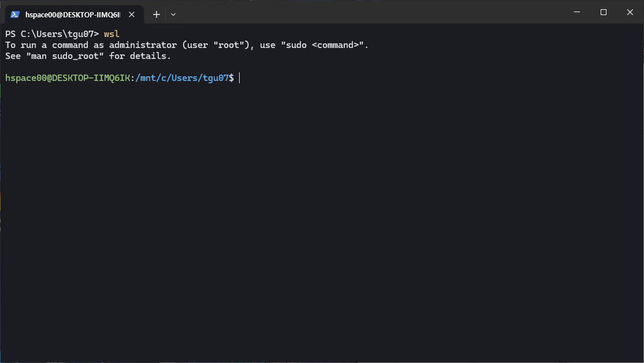This screenshot has height=363, width=644.
Task: Click the blue /mnt/c/Users/tgu07 path
Action: [x=182, y=78]
